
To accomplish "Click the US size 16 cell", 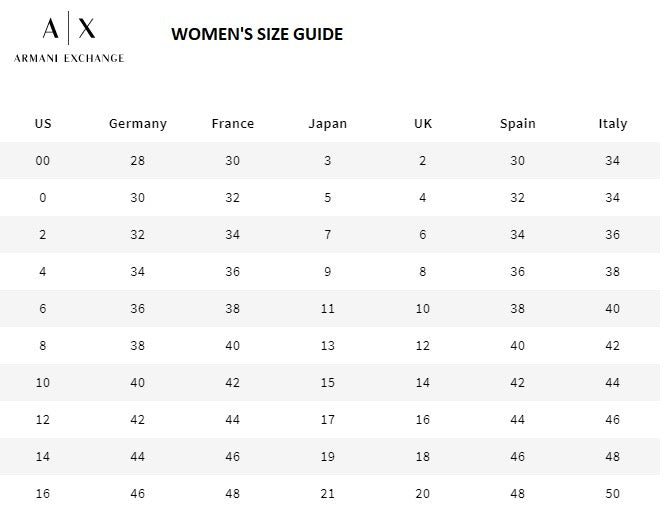I will (43, 494).
